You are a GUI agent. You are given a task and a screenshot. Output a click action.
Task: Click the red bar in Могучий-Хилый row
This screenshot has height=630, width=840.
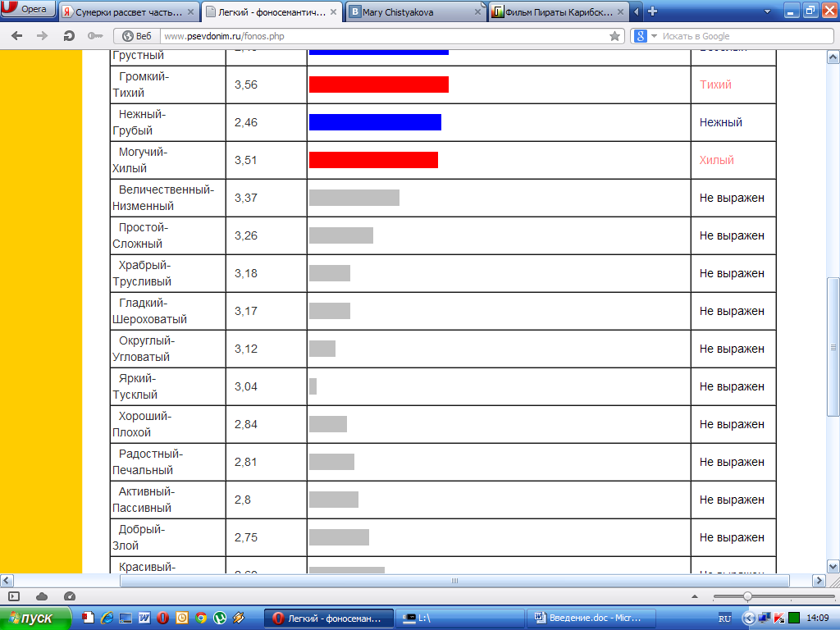pyautogui.click(x=373, y=160)
